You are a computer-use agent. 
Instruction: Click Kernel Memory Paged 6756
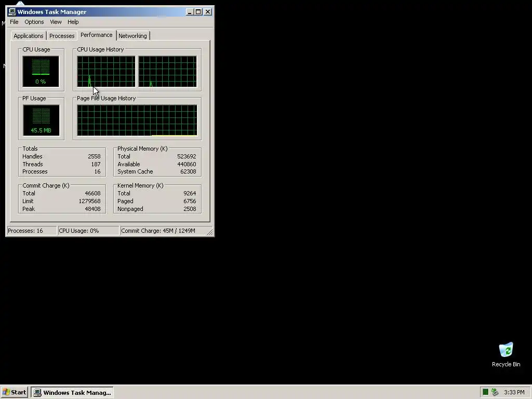click(x=190, y=201)
